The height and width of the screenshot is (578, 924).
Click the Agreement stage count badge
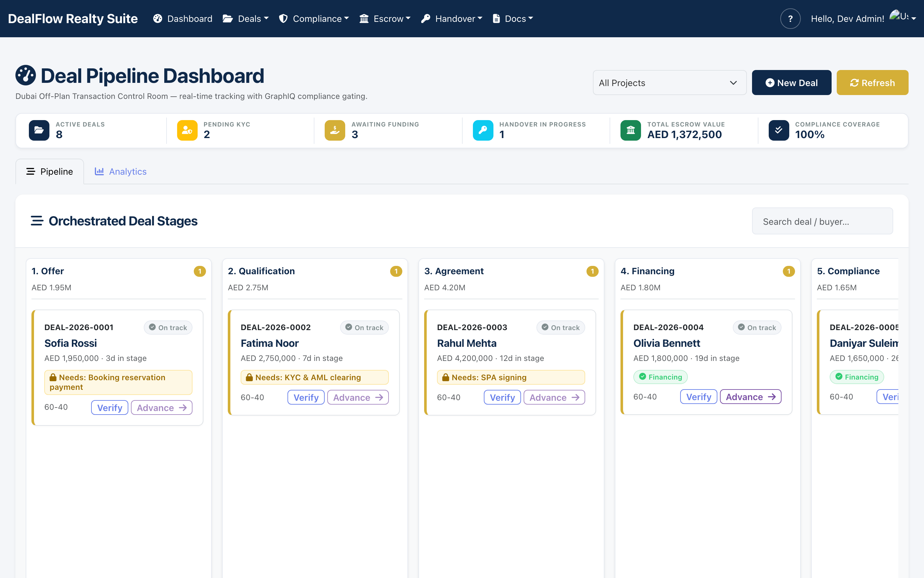click(592, 271)
